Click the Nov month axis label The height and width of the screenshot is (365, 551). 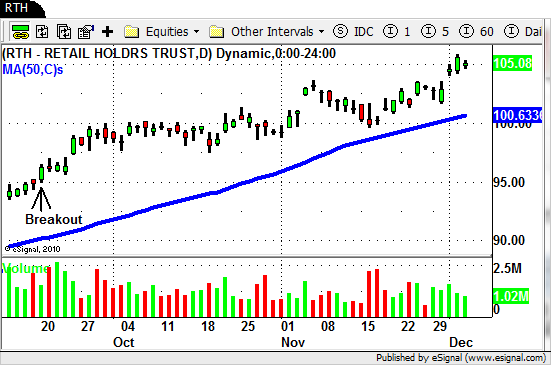pos(293,342)
